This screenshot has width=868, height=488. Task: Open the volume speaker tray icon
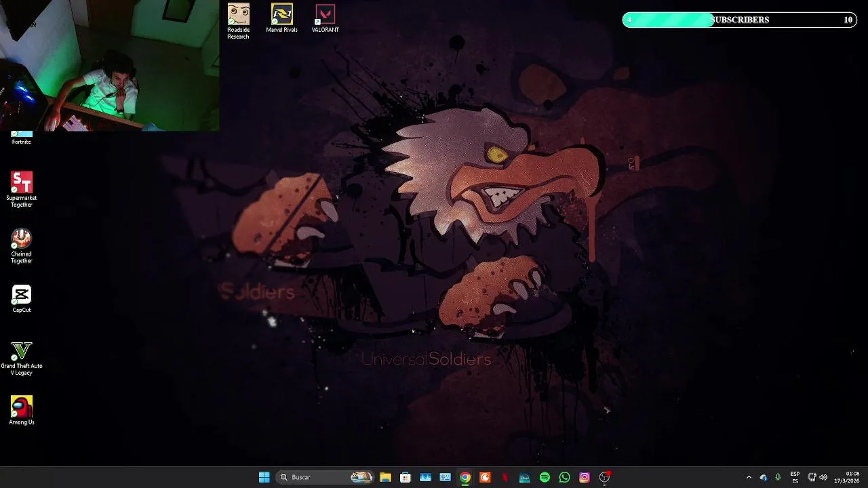click(823, 477)
